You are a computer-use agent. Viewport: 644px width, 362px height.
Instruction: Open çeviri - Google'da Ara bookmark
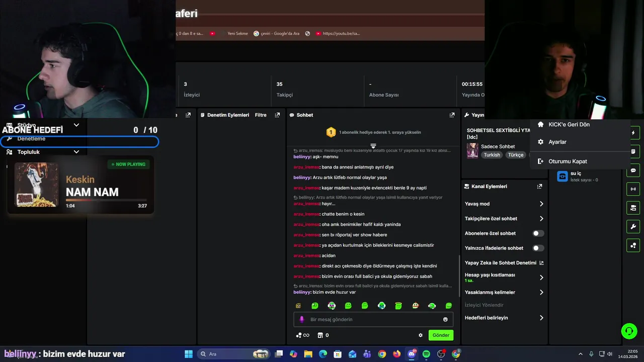276,34
